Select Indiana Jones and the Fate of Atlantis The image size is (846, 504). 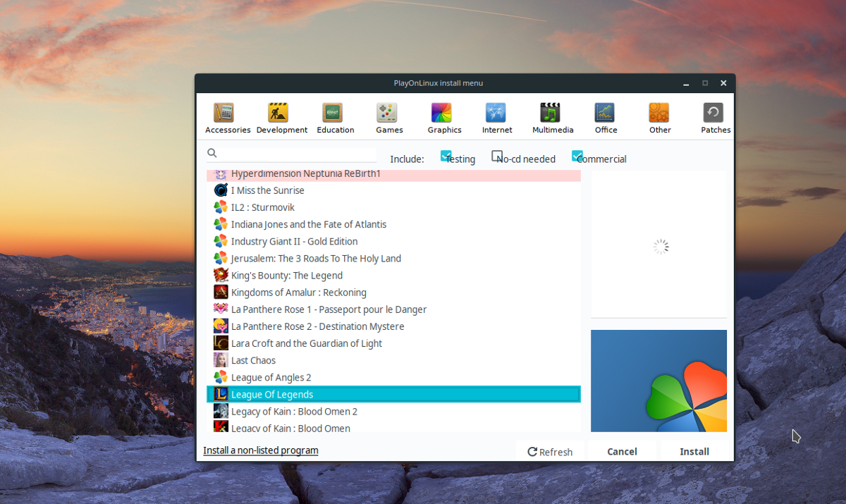coord(393,224)
